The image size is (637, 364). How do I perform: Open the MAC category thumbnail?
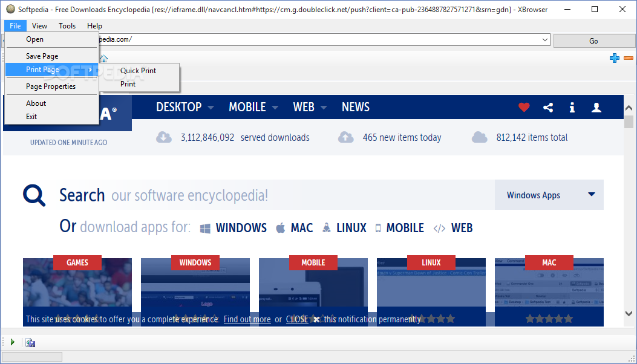pyautogui.click(x=549, y=292)
